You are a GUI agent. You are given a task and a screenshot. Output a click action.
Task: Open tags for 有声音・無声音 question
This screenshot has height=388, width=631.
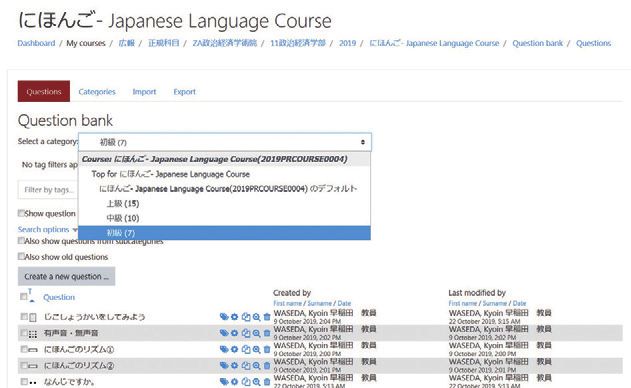pos(224,333)
